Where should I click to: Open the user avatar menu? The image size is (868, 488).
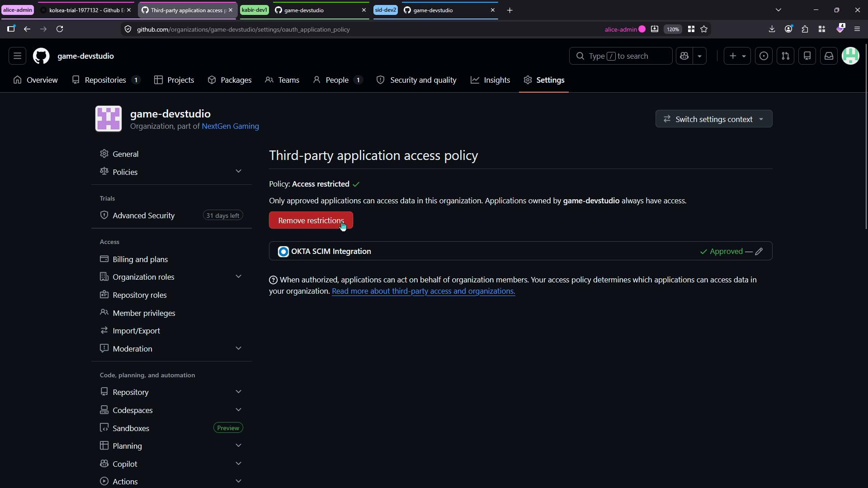click(x=850, y=56)
